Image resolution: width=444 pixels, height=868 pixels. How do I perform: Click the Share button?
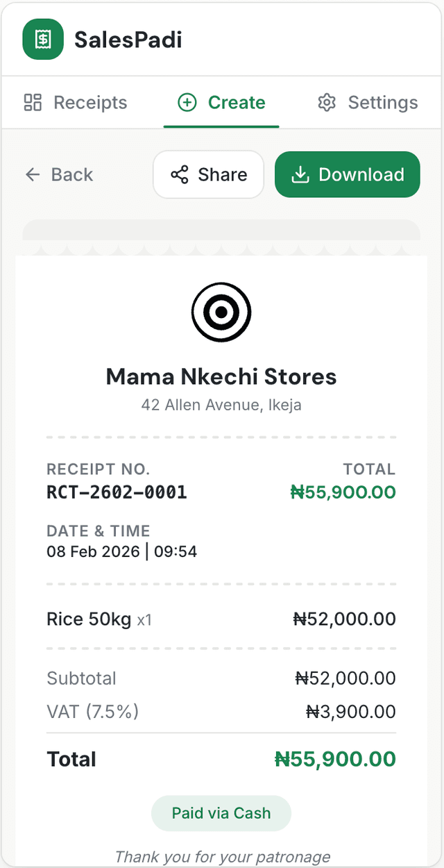[x=208, y=174]
